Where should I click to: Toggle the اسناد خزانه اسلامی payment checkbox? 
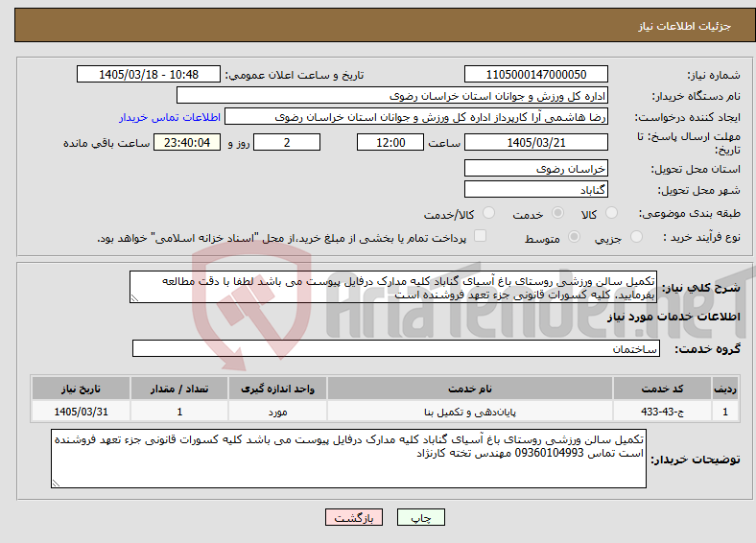[481, 235]
